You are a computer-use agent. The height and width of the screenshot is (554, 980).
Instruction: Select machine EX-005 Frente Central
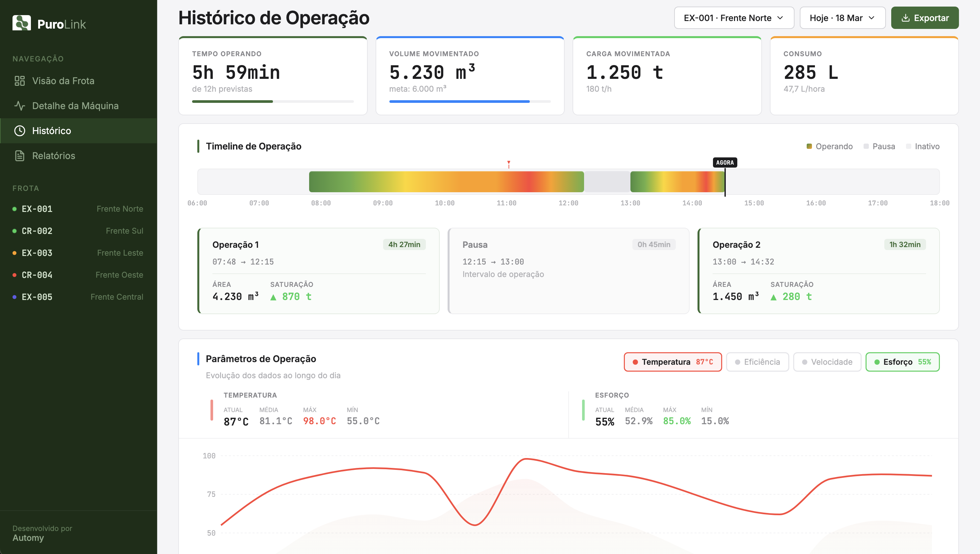(78, 297)
